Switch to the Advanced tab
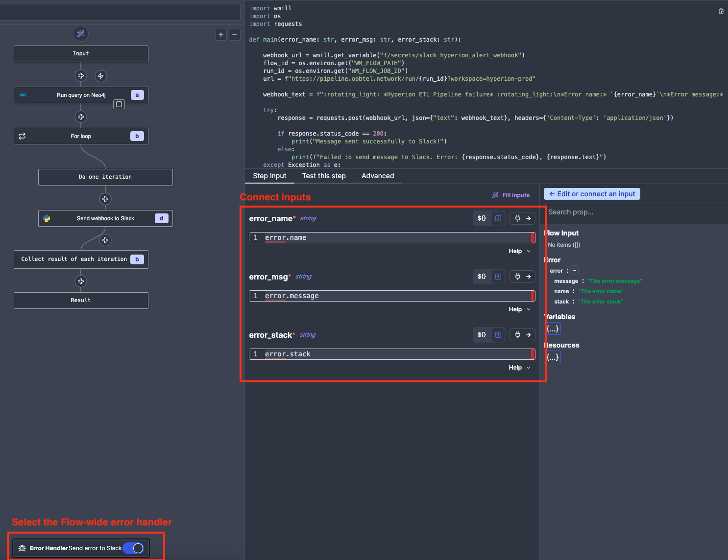 (x=378, y=176)
